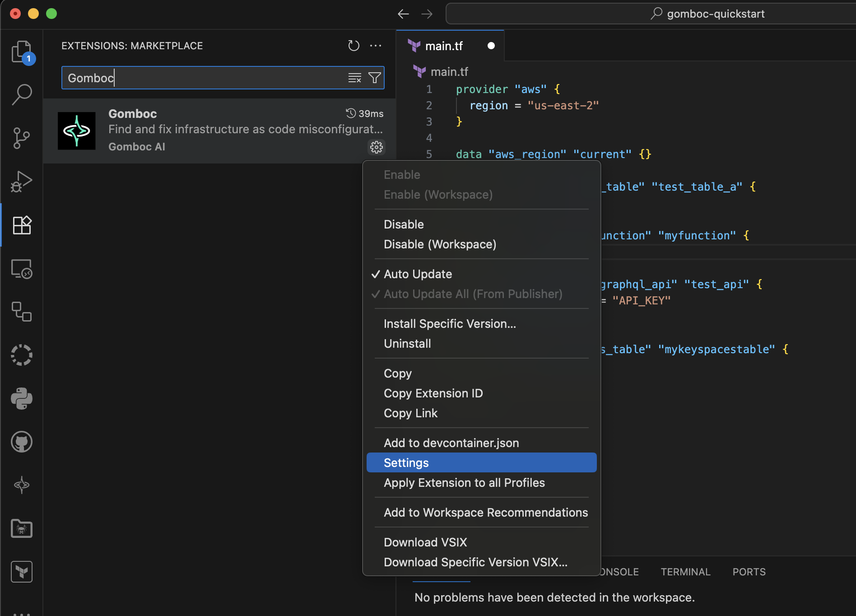Click the extension search field with Gomboc

tap(203, 78)
